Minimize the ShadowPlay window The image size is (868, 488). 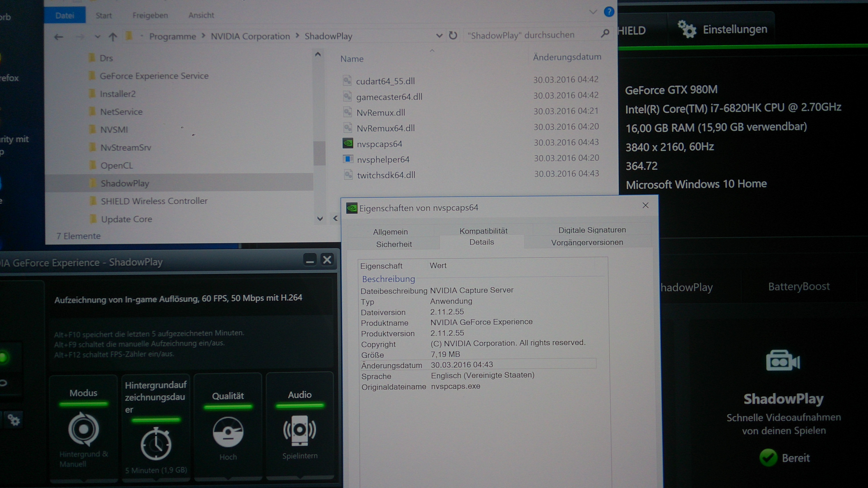click(x=310, y=260)
